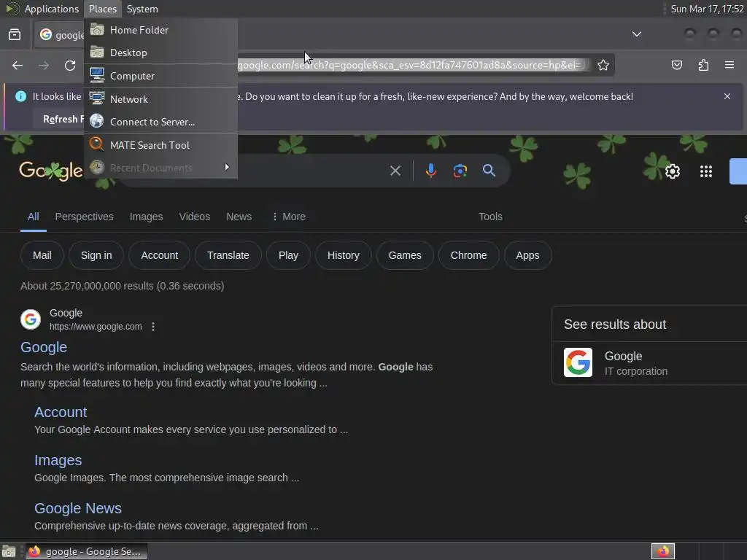Select Network in the Places menu
The height and width of the screenshot is (560, 747).
pyautogui.click(x=161, y=99)
